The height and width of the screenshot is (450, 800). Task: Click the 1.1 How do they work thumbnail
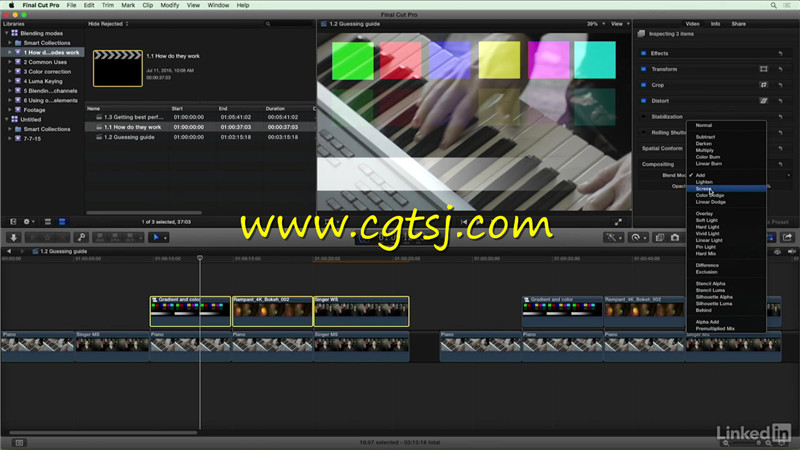click(x=117, y=68)
